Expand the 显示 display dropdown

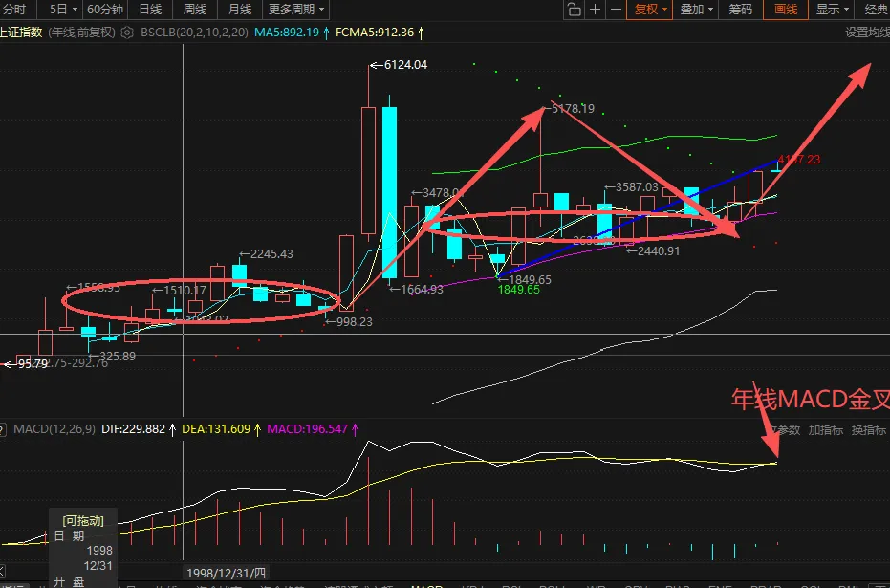(x=832, y=10)
